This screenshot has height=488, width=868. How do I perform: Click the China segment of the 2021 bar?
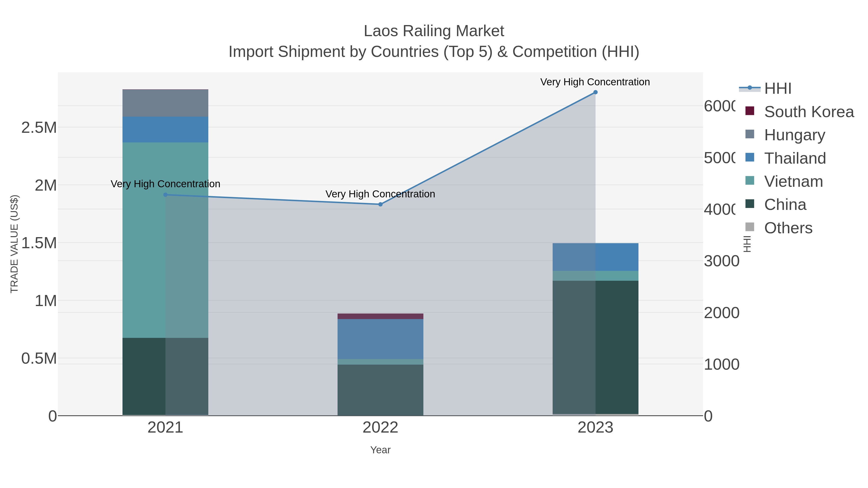coord(165,376)
